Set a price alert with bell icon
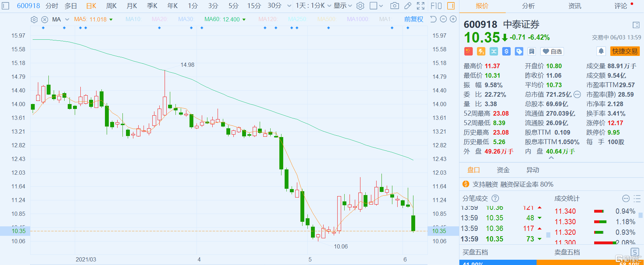The height and width of the screenshot is (265, 644). (x=601, y=51)
